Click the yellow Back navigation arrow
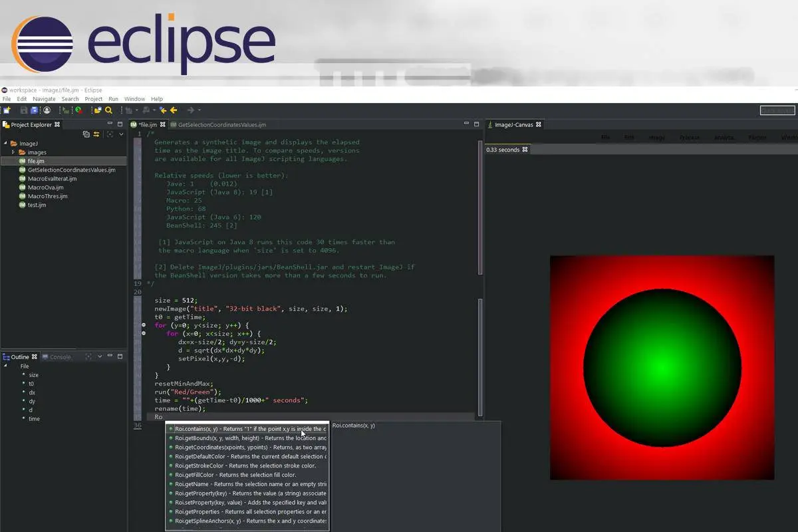This screenshot has height=532, width=798. pos(174,110)
